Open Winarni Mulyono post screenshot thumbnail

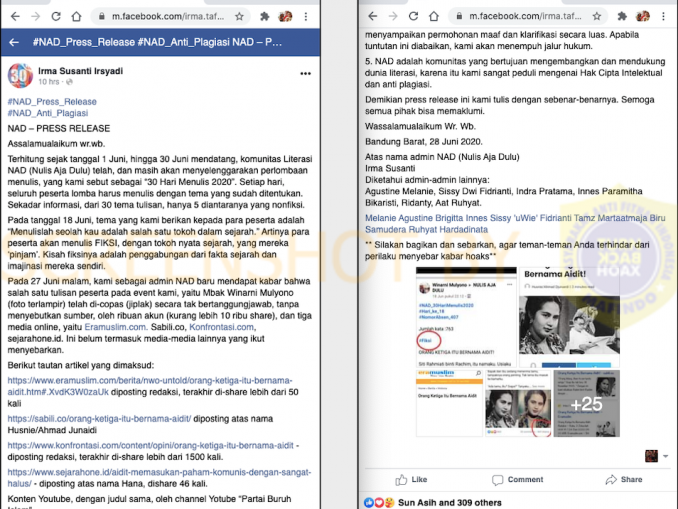[466, 317]
